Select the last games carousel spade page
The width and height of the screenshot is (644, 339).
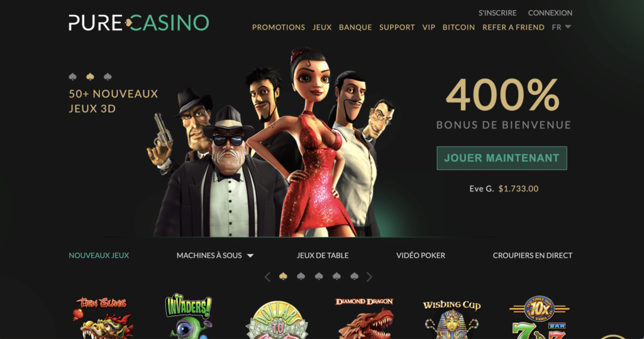(355, 276)
